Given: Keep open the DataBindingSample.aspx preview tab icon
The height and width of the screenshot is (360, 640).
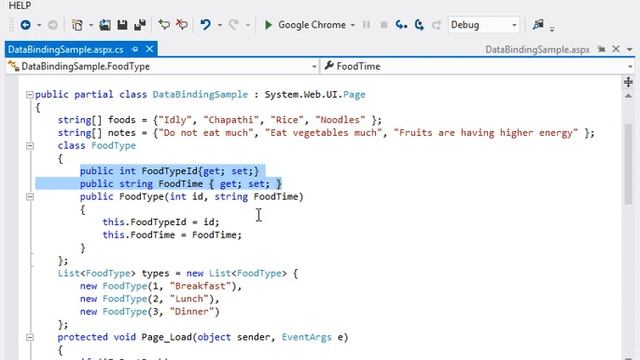Looking at the screenshot, I should (x=601, y=49).
